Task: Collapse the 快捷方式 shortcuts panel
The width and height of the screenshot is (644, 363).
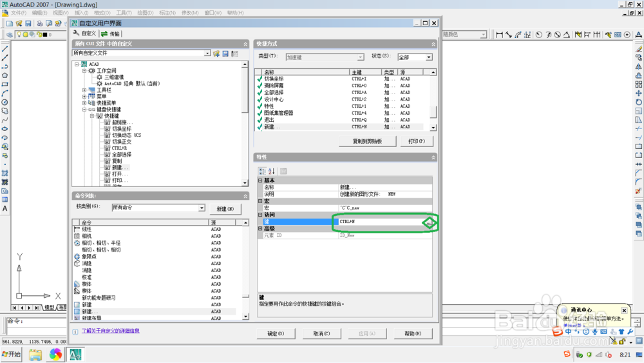Action: point(433,44)
